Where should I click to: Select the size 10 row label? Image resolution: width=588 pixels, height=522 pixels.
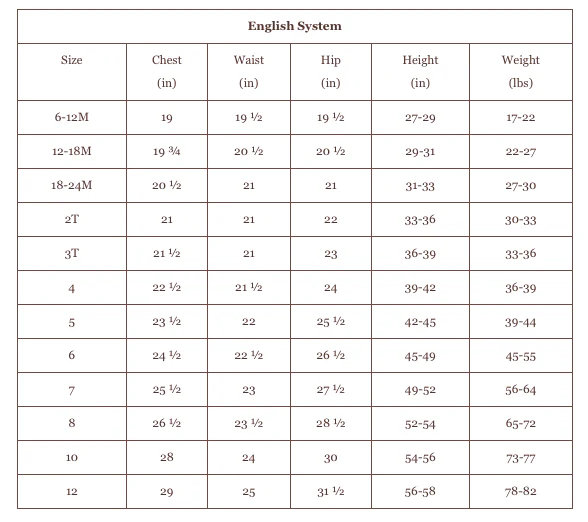[72, 458]
